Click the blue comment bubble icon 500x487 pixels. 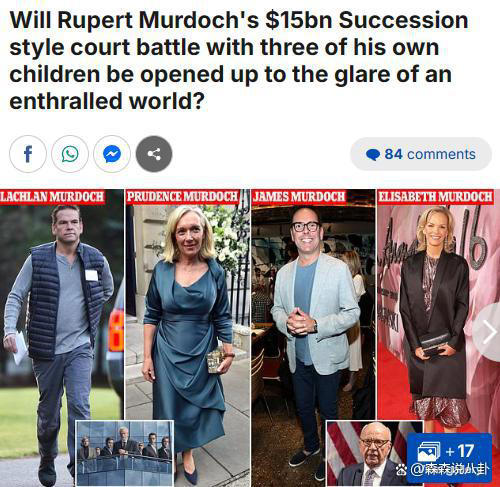[373, 155]
